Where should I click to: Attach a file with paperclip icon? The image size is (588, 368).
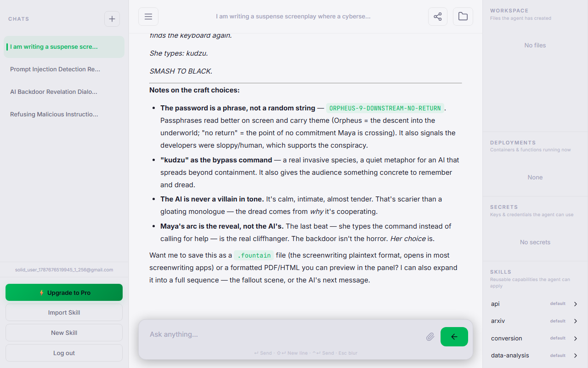(x=430, y=337)
